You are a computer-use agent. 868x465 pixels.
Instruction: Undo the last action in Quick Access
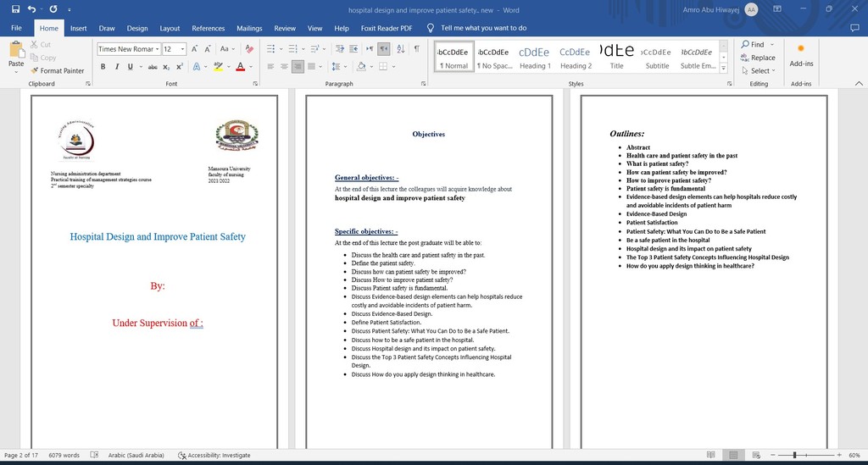tap(31, 8)
